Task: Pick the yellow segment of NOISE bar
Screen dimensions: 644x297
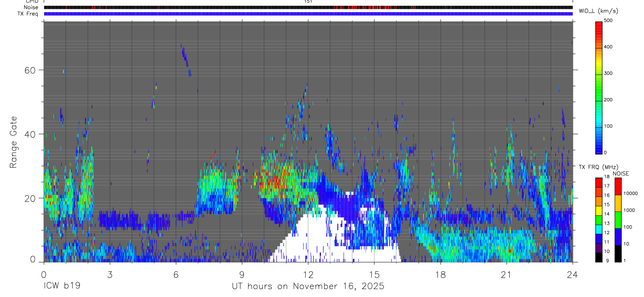Action: click(x=618, y=203)
